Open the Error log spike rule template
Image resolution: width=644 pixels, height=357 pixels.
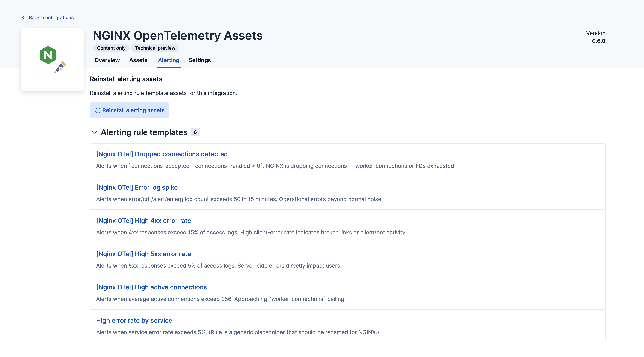[x=137, y=187]
